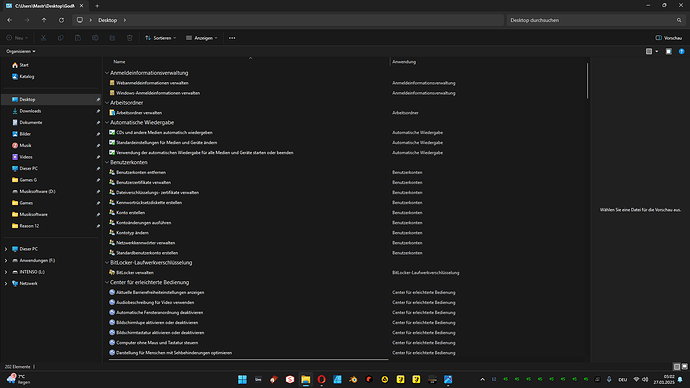This screenshot has width=690, height=388.
Task: Collapse the Benutzerkonten group
Action: pos(107,162)
